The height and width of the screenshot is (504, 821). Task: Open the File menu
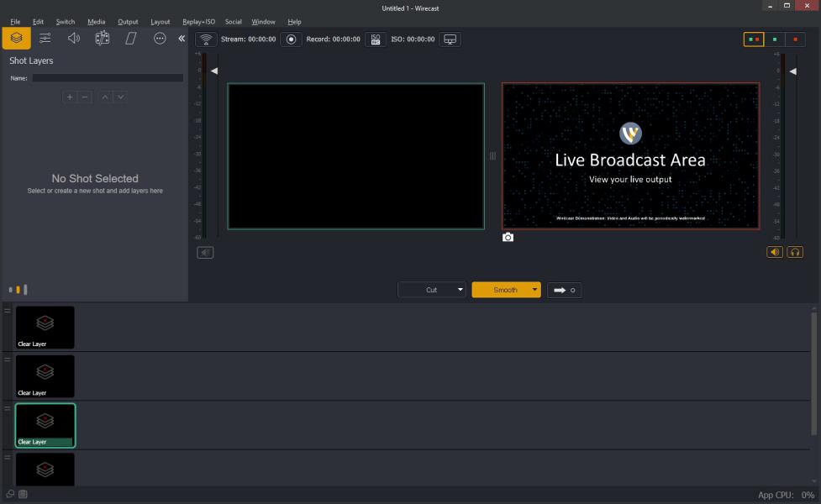[x=15, y=22]
